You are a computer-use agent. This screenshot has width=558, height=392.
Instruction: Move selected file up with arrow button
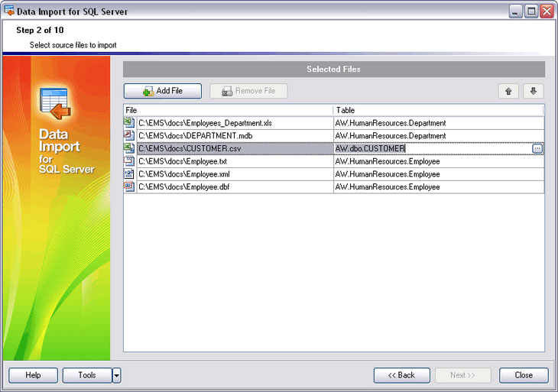pos(508,92)
